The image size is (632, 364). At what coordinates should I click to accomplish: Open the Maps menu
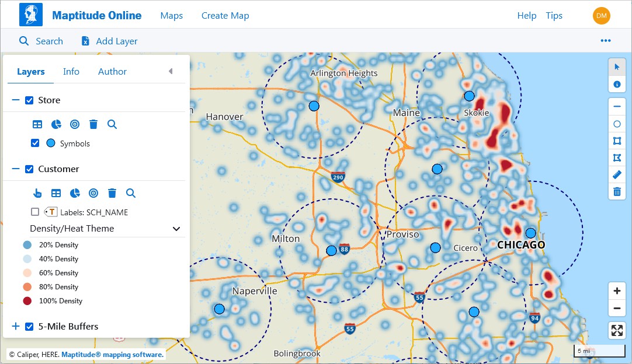(x=171, y=16)
